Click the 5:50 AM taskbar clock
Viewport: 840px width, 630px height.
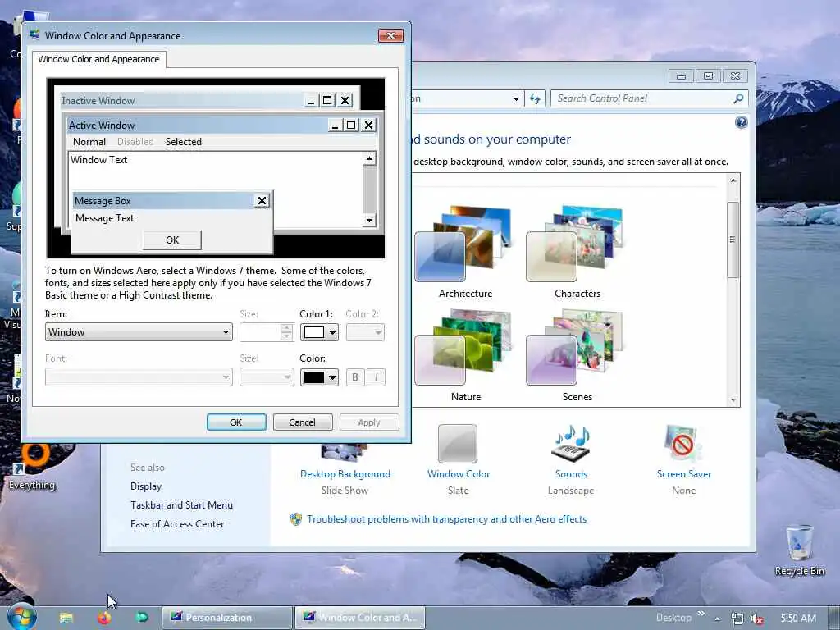pos(797,619)
